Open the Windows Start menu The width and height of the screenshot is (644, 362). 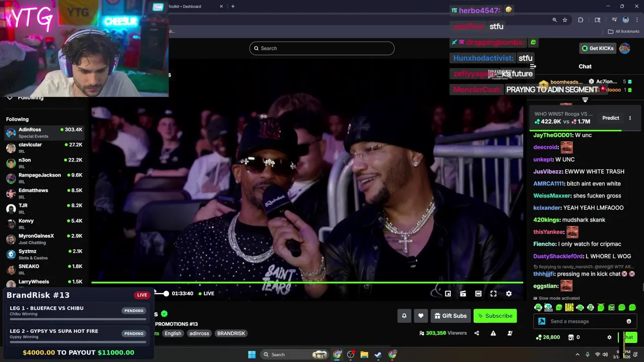point(252,354)
